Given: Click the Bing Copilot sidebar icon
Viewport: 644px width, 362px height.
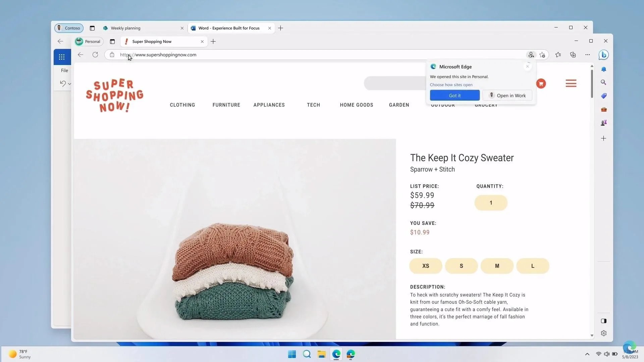Looking at the screenshot, I should click(603, 55).
